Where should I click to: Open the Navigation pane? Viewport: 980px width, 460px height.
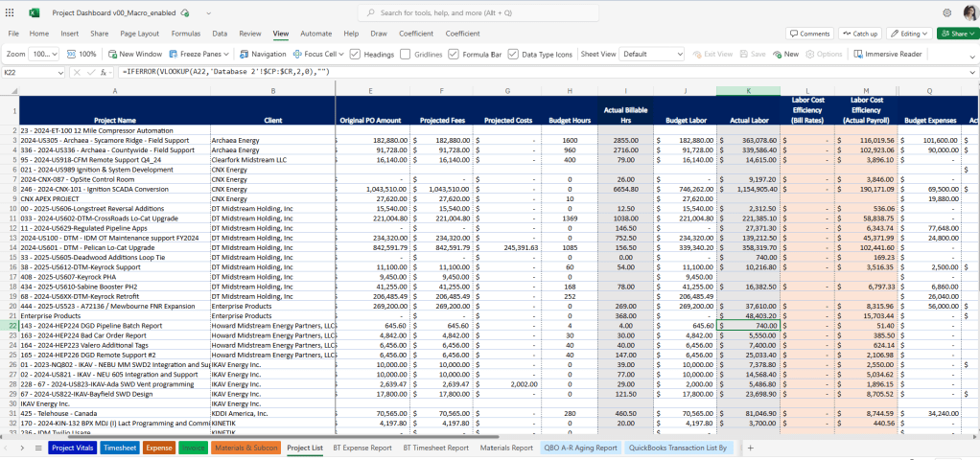262,55
